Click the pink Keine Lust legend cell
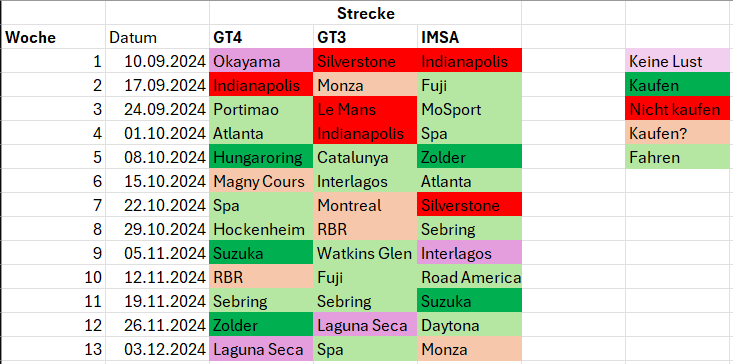This screenshot has width=733, height=364. (679, 61)
